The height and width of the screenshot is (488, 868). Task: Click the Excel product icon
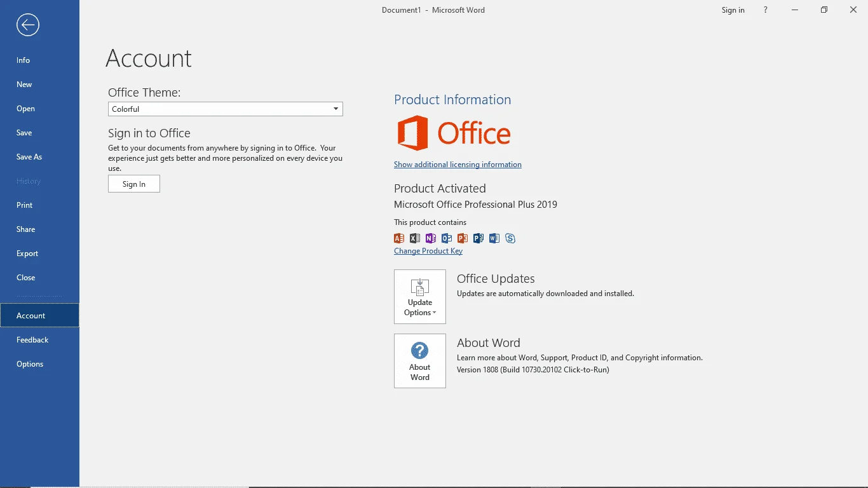click(415, 238)
